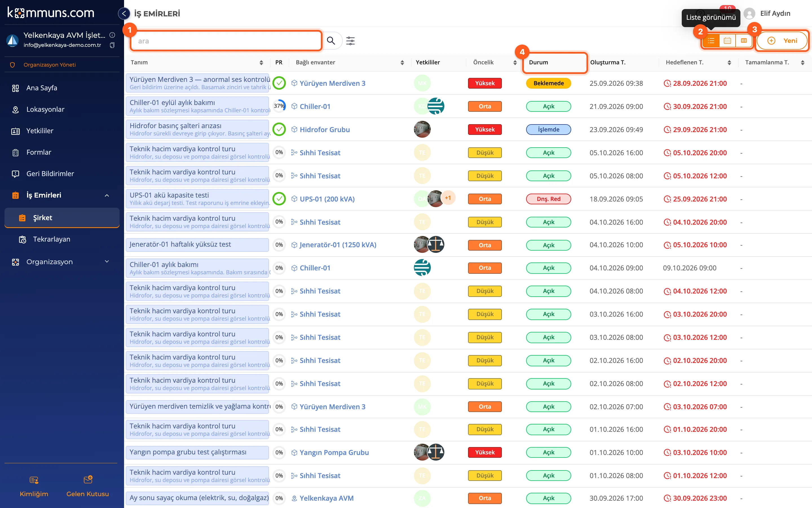Click the green check on UPS-01 akü row
Viewport: 812px width, 508px height.
(x=279, y=199)
